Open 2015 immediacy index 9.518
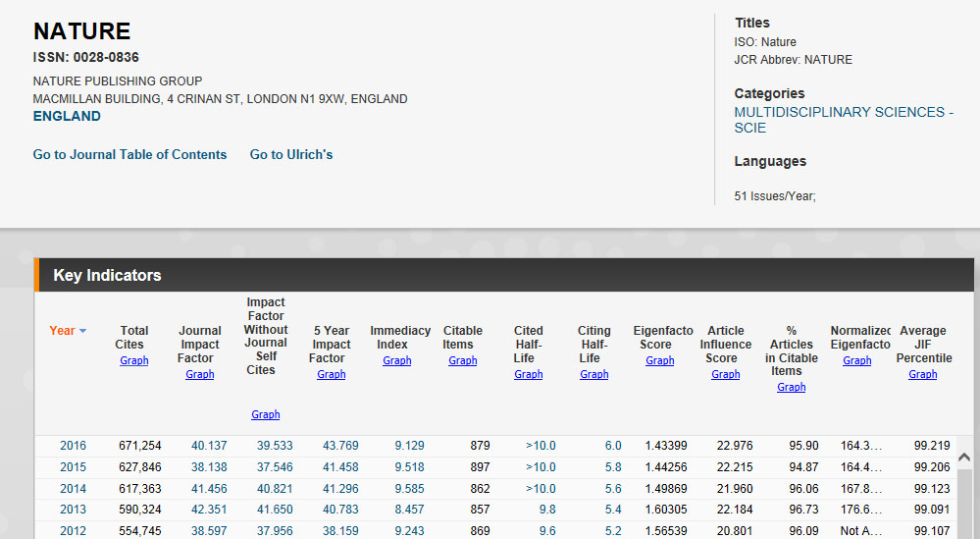The width and height of the screenshot is (980, 539). (409, 467)
